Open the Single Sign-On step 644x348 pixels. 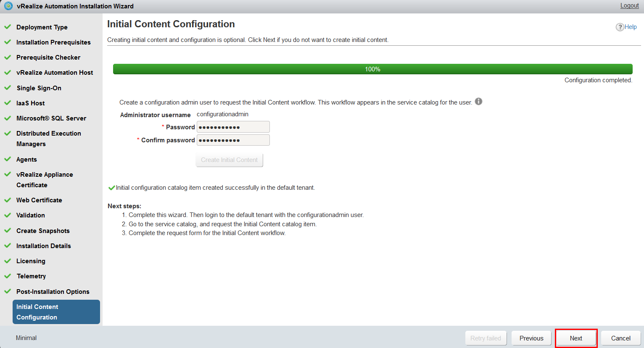tap(39, 88)
